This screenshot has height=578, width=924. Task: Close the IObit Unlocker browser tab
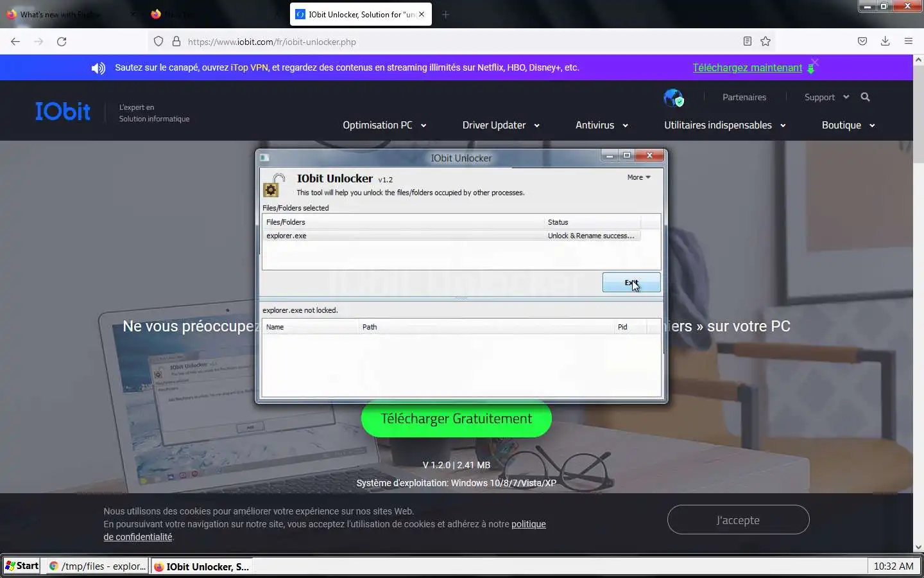422,14
